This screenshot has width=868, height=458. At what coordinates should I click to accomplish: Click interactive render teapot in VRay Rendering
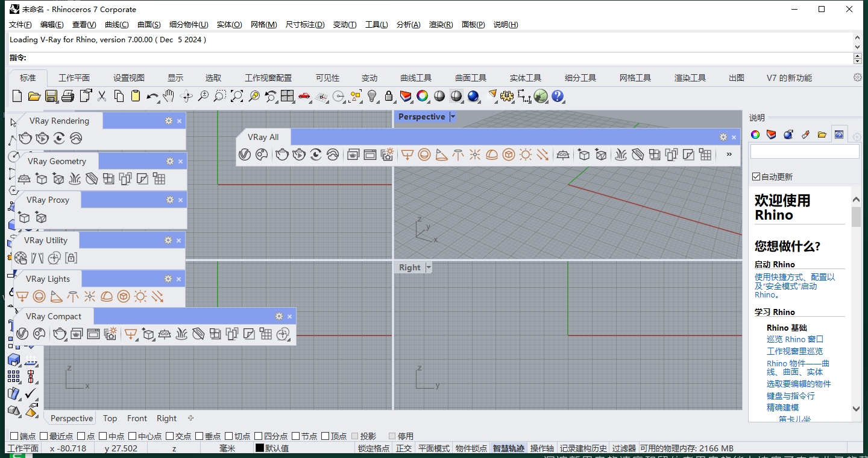42,138
